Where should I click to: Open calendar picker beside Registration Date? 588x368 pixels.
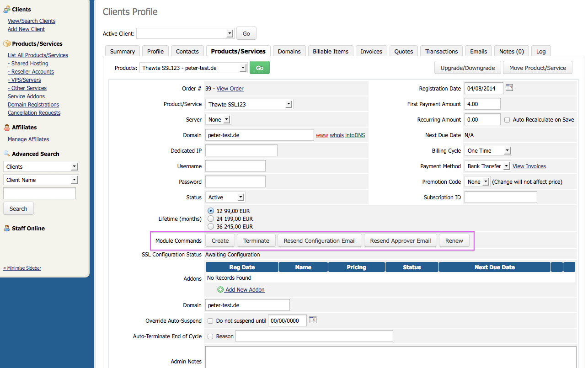tap(509, 88)
